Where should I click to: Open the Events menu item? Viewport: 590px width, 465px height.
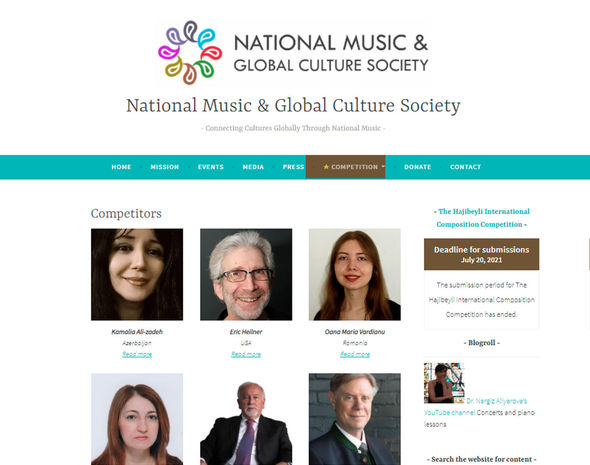click(211, 167)
